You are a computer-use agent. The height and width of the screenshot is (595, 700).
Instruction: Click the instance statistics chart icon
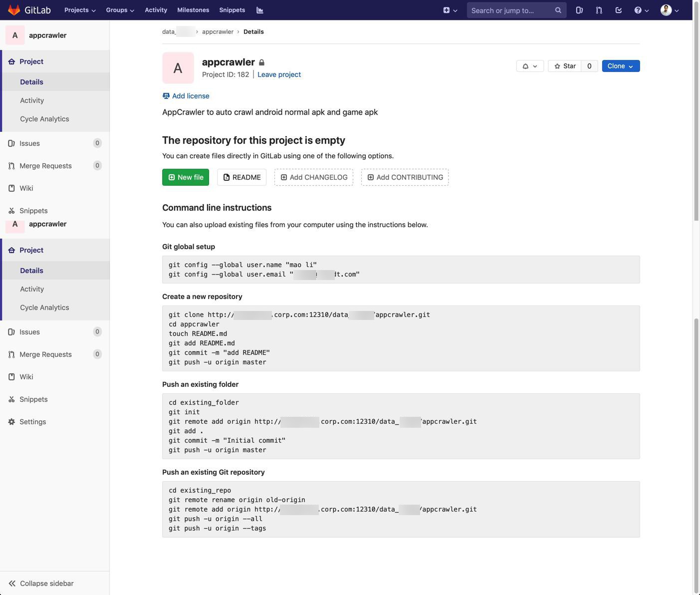click(260, 10)
